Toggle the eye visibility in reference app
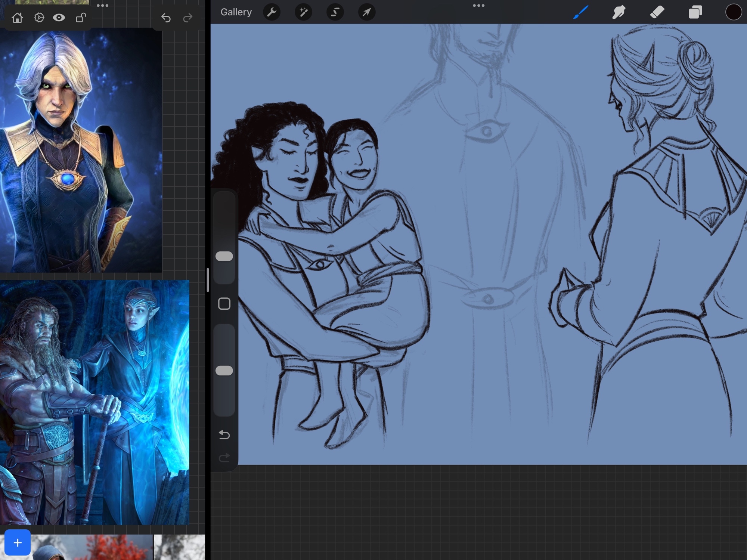 [x=59, y=18]
